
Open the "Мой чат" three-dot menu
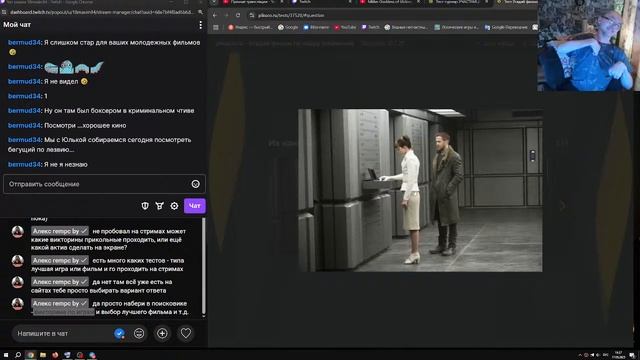tap(200, 25)
